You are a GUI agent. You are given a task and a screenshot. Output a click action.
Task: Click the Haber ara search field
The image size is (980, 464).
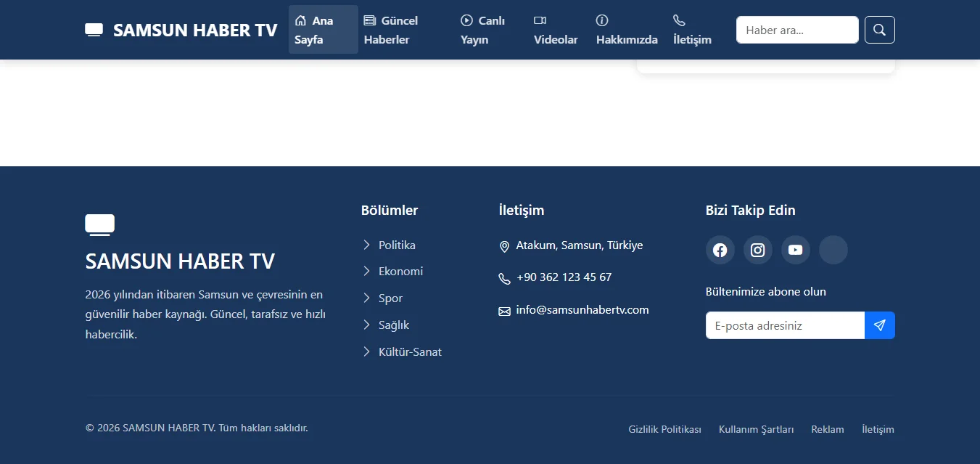(796, 30)
